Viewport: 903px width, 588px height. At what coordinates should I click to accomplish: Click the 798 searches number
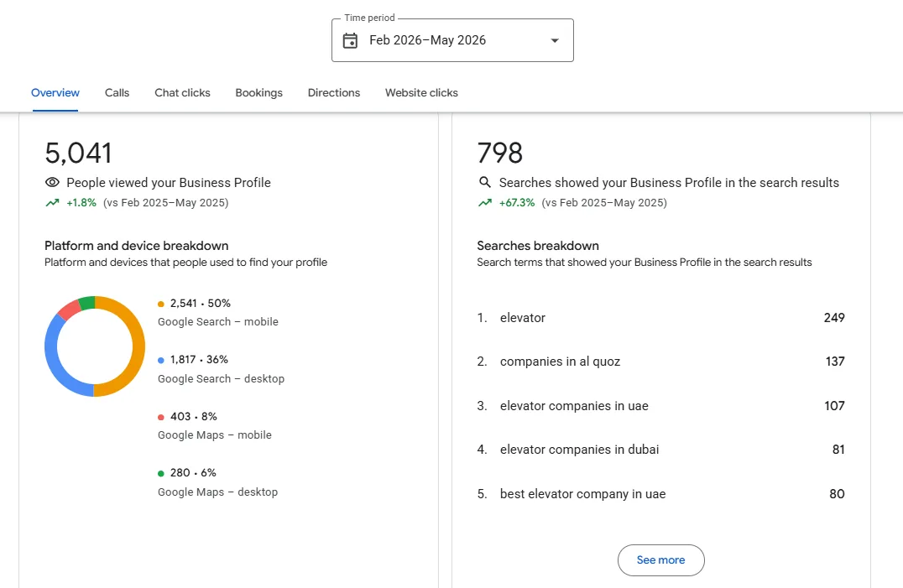click(x=500, y=153)
